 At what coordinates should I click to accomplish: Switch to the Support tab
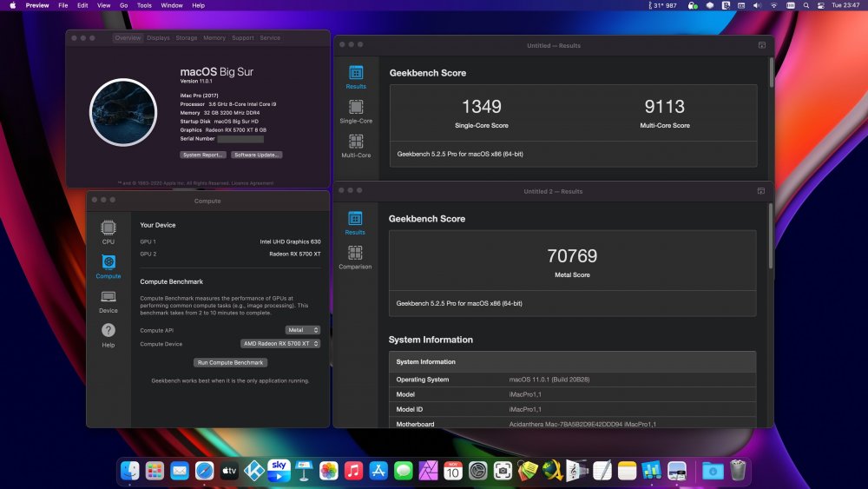pos(243,37)
